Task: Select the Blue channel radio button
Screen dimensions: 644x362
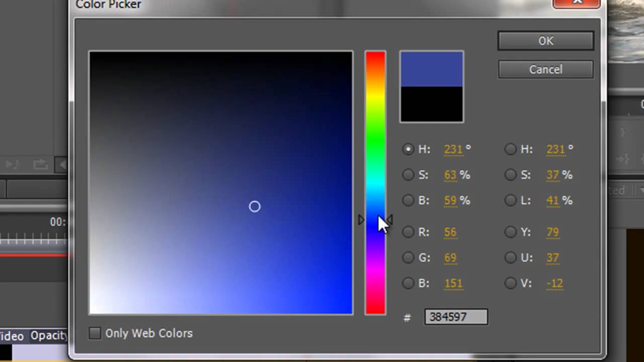Action: (408, 283)
